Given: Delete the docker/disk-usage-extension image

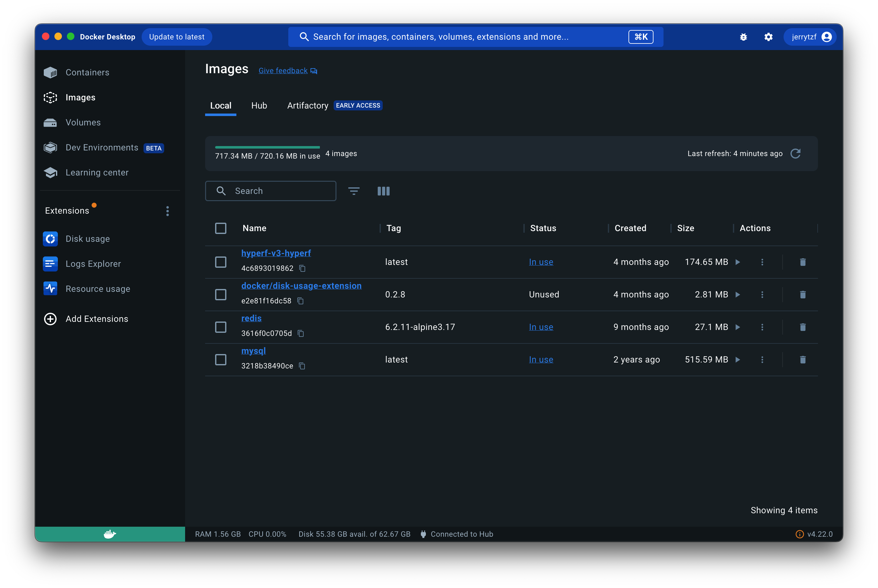Looking at the screenshot, I should [802, 294].
